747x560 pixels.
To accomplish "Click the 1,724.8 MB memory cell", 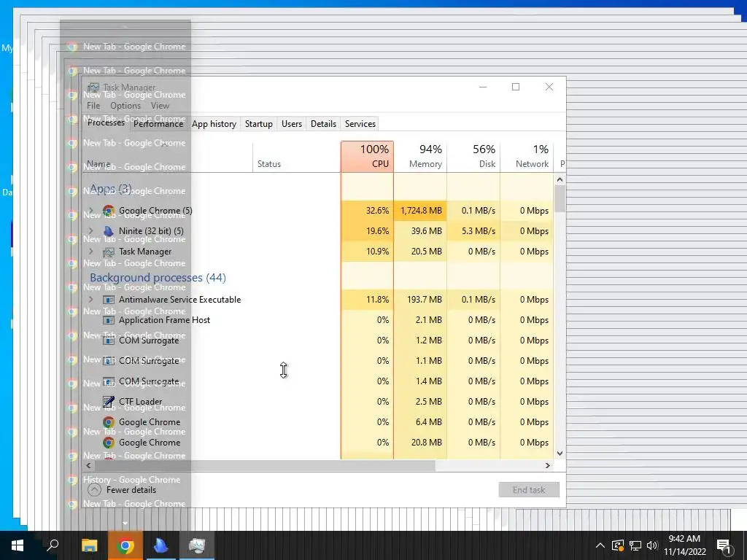I will tap(421, 211).
